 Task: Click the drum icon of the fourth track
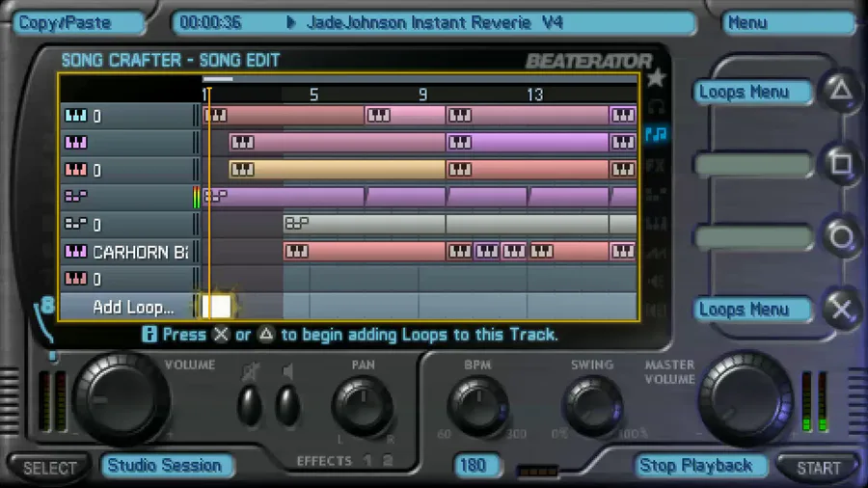point(76,196)
